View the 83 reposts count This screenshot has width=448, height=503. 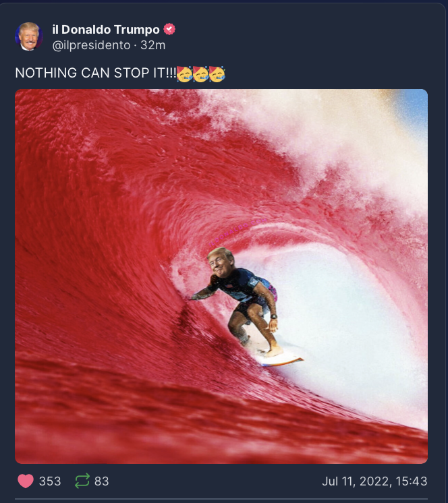[102, 481]
